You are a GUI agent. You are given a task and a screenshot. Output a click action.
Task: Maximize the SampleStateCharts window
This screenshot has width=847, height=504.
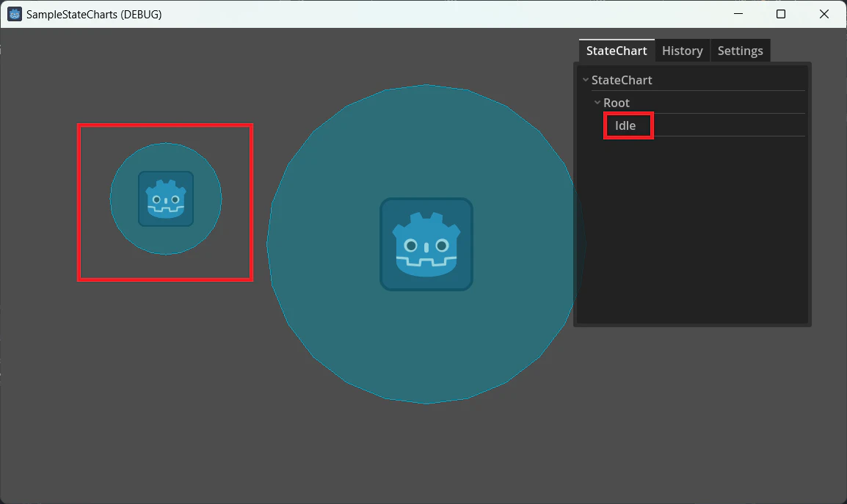point(780,14)
